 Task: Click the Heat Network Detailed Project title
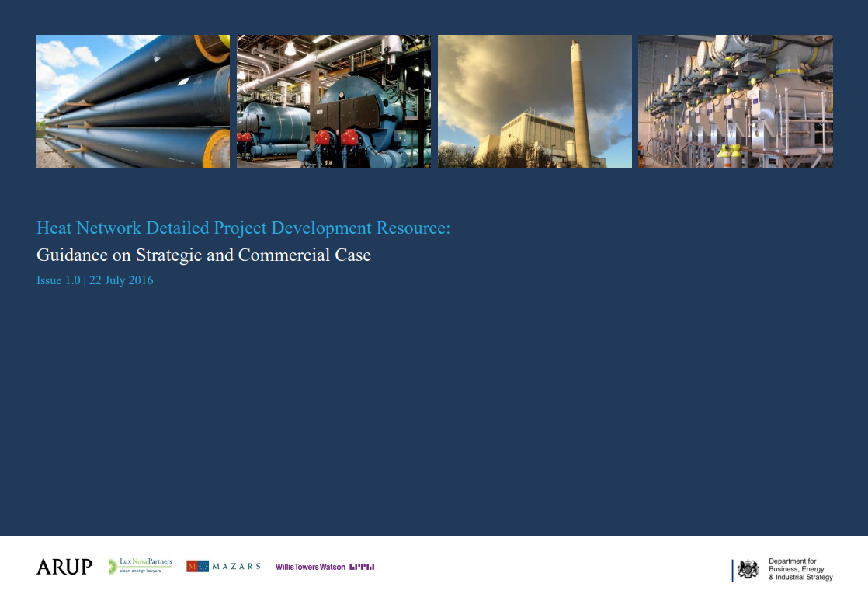pyautogui.click(x=243, y=228)
